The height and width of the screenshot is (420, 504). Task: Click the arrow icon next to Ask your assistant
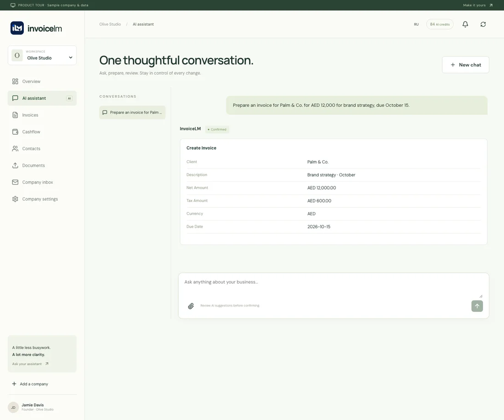click(x=47, y=364)
